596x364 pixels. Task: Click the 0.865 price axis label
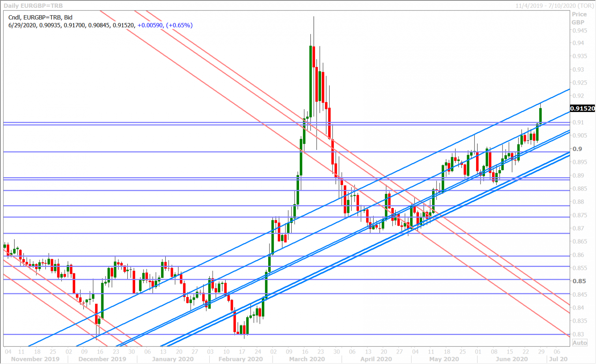coord(580,242)
